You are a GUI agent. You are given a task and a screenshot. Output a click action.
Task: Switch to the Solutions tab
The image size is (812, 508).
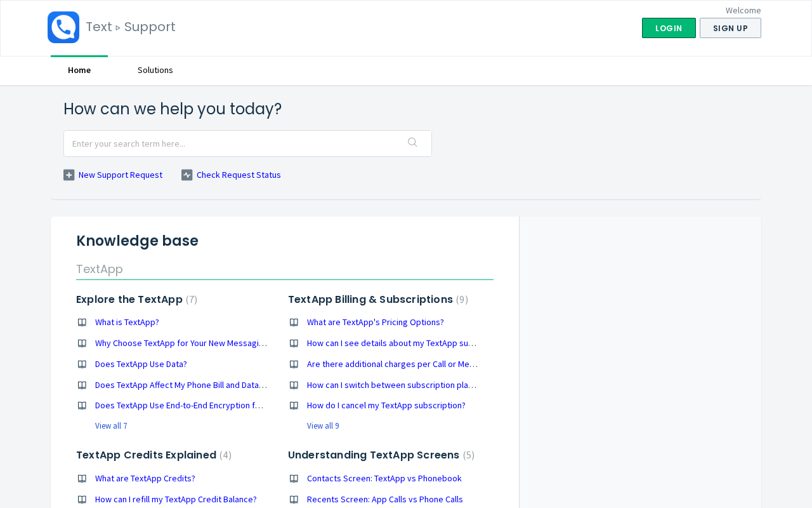click(x=155, y=70)
